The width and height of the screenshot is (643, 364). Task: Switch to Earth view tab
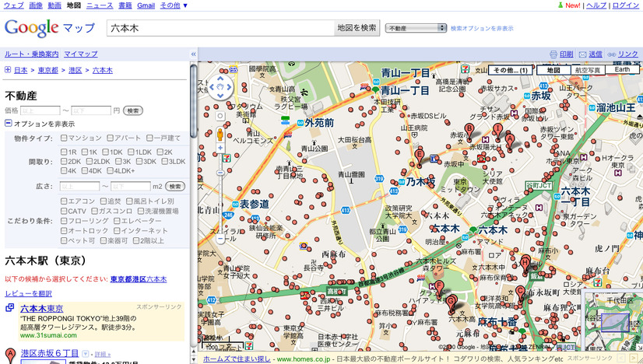tap(622, 70)
